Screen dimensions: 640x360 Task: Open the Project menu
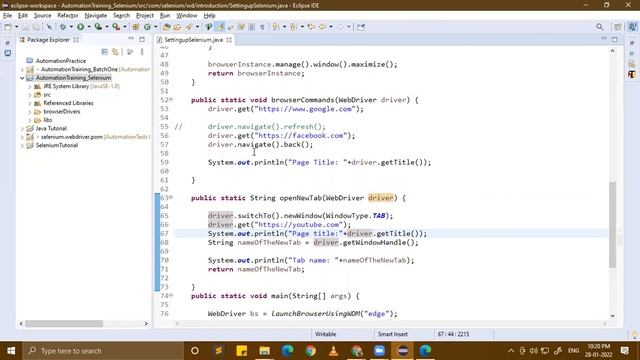coord(145,16)
